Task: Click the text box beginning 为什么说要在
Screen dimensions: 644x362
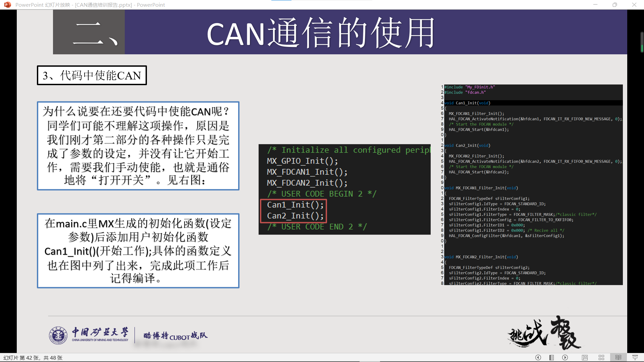Action: (x=138, y=146)
